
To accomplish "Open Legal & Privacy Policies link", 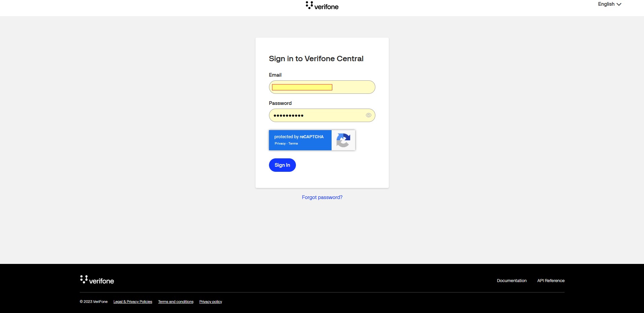I will pos(133,302).
